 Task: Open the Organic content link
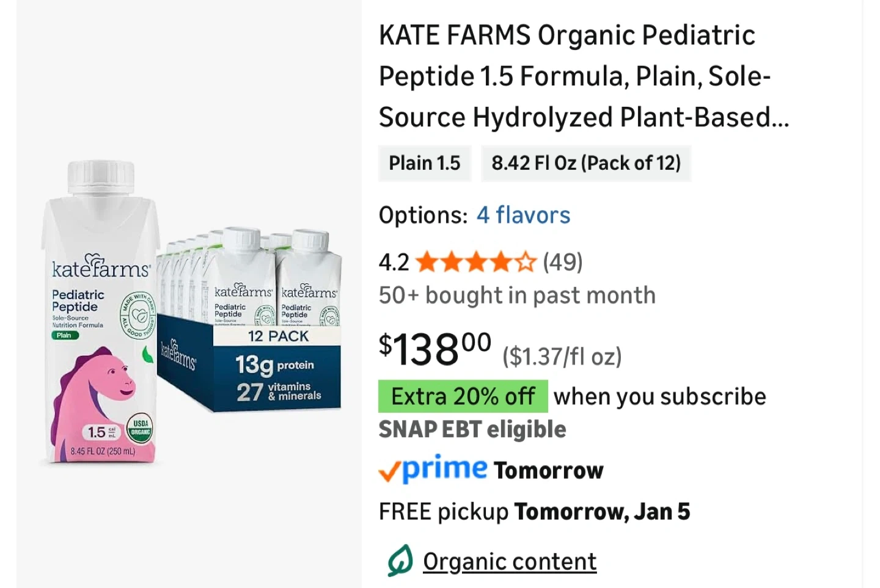click(x=510, y=561)
